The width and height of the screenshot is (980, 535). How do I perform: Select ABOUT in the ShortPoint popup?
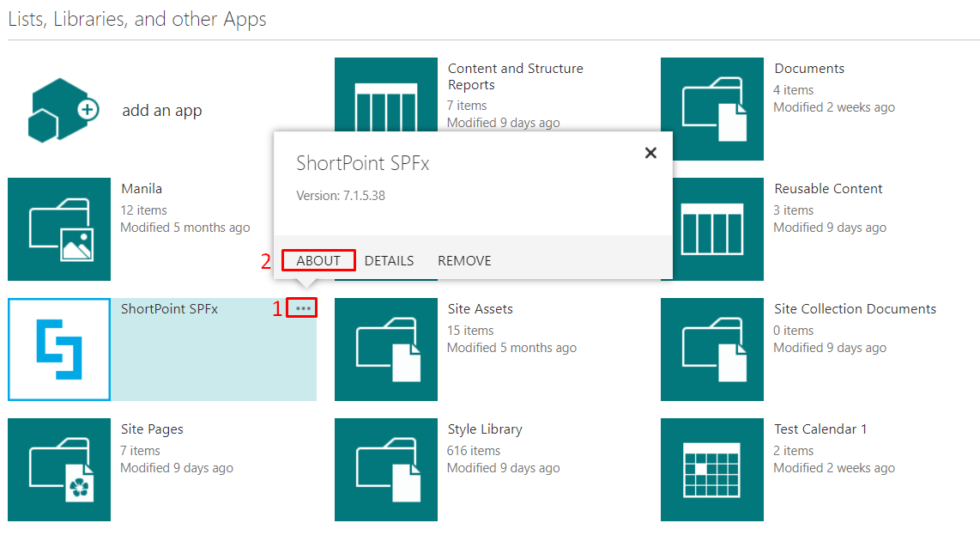[318, 260]
